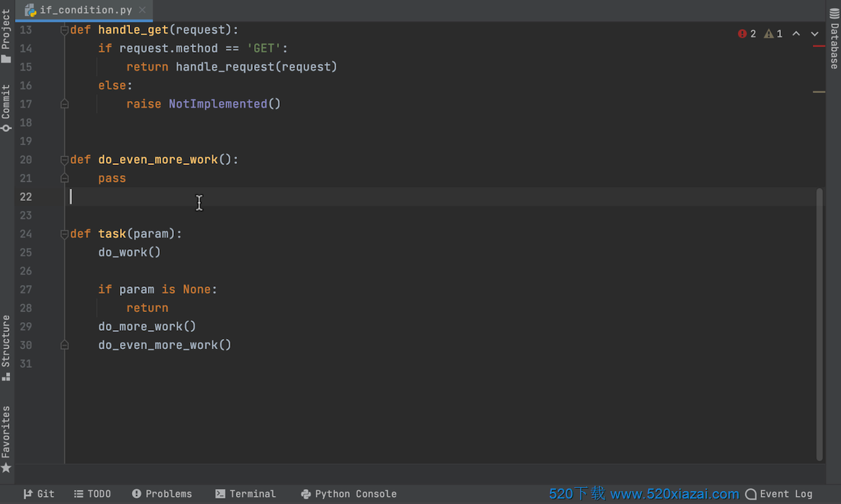
Task: Open the Structure tool window
Action: click(x=6, y=347)
